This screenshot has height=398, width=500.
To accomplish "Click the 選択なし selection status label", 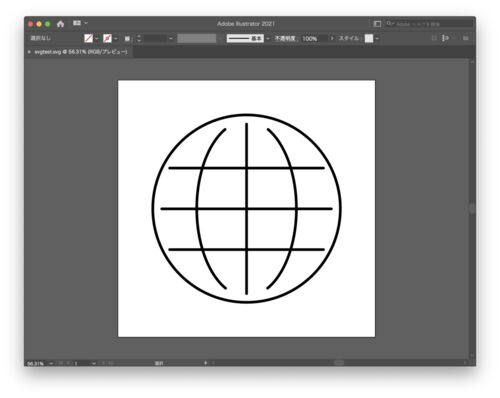I will (x=40, y=38).
